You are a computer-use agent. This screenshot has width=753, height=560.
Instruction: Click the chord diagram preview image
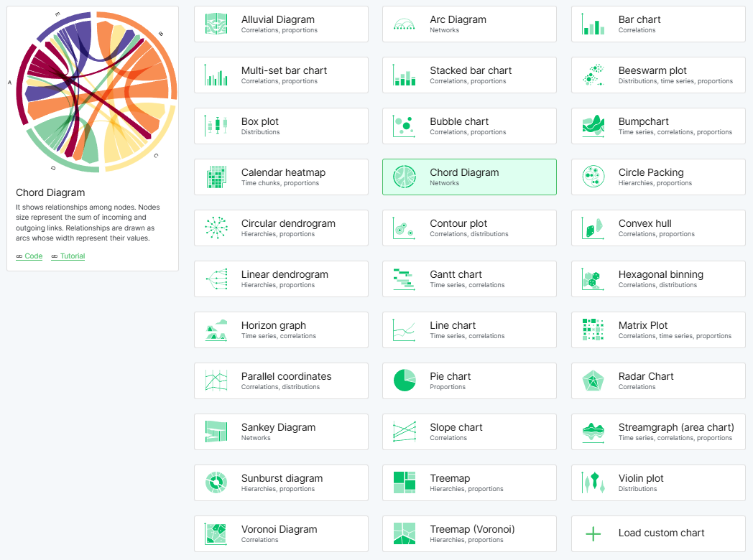(93, 92)
